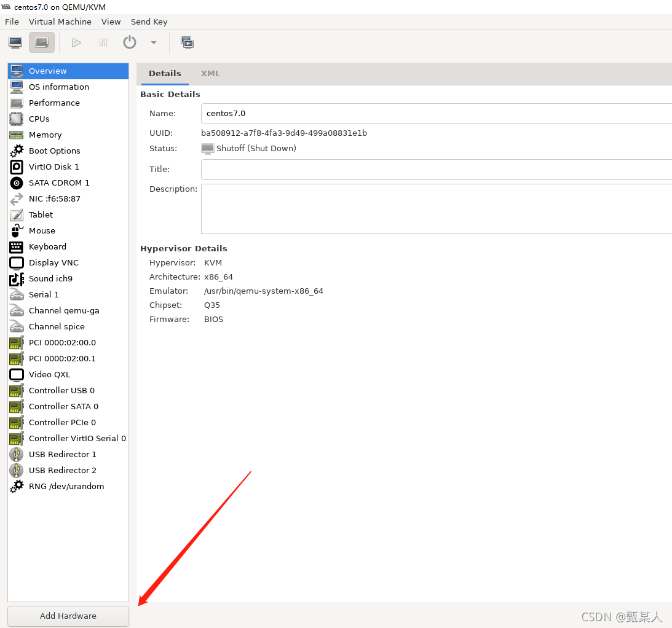
Task: Open the Virtual Machine menu
Action: pos(60,22)
